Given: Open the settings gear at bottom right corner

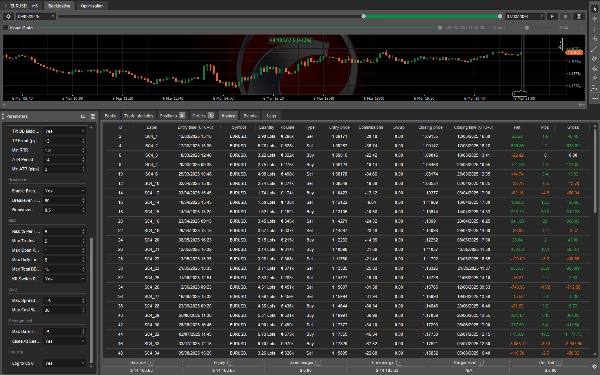Looking at the screenshot, I should tap(595, 367).
